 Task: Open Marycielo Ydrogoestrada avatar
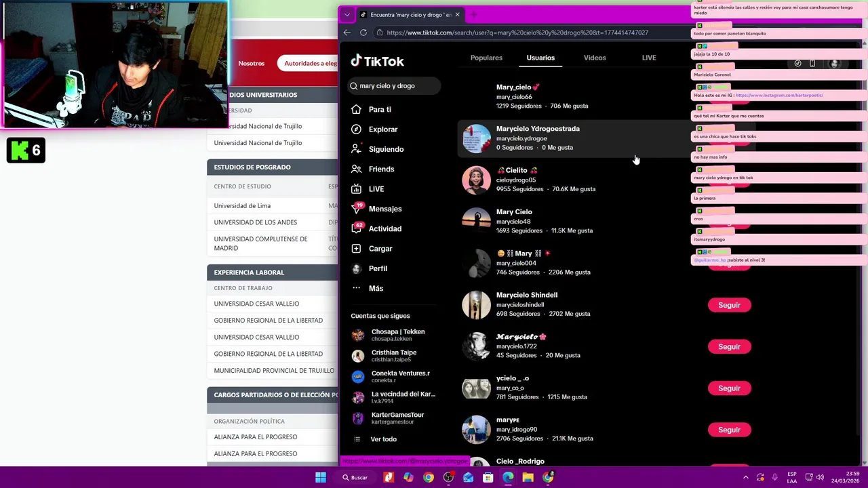click(x=476, y=138)
